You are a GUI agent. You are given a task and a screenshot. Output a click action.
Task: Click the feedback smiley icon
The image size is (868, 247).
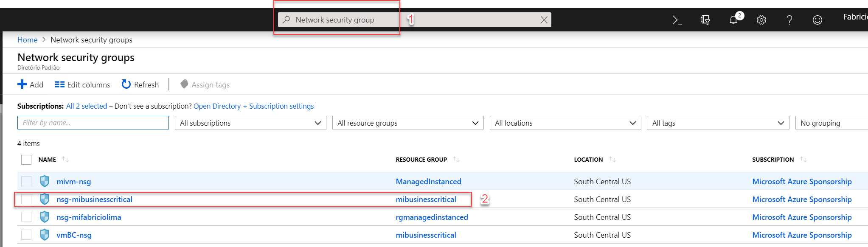[x=817, y=20]
